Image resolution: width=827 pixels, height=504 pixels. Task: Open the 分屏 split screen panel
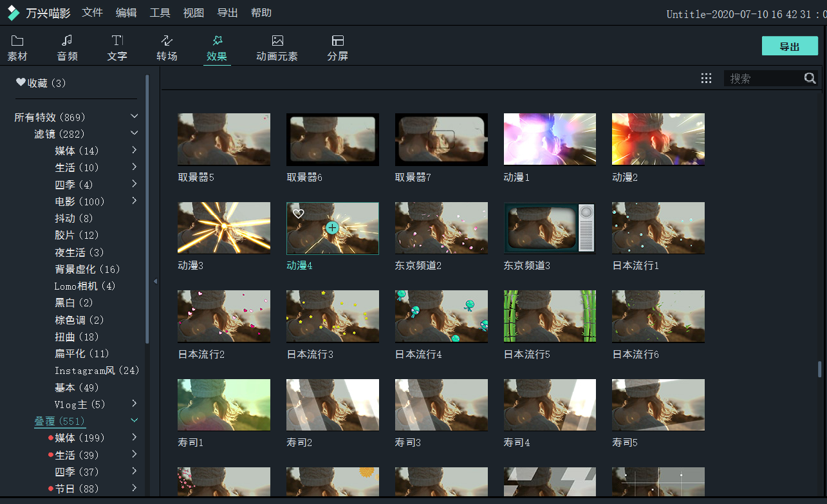(x=337, y=48)
